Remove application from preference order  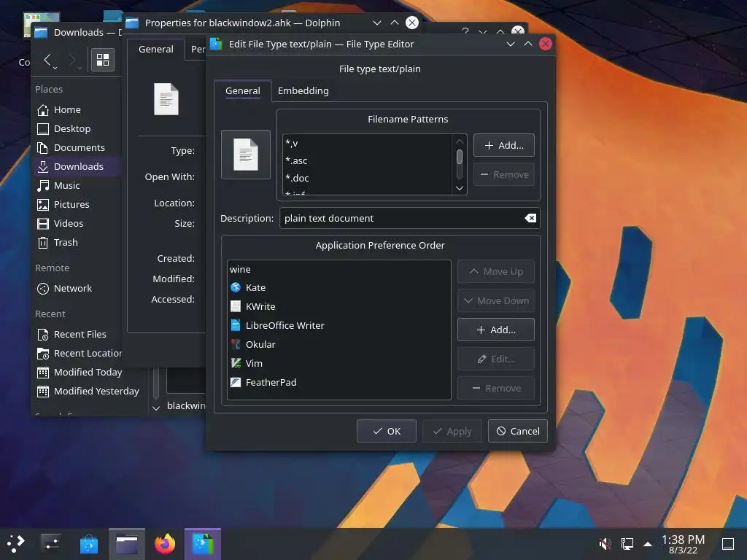pos(495,388)
